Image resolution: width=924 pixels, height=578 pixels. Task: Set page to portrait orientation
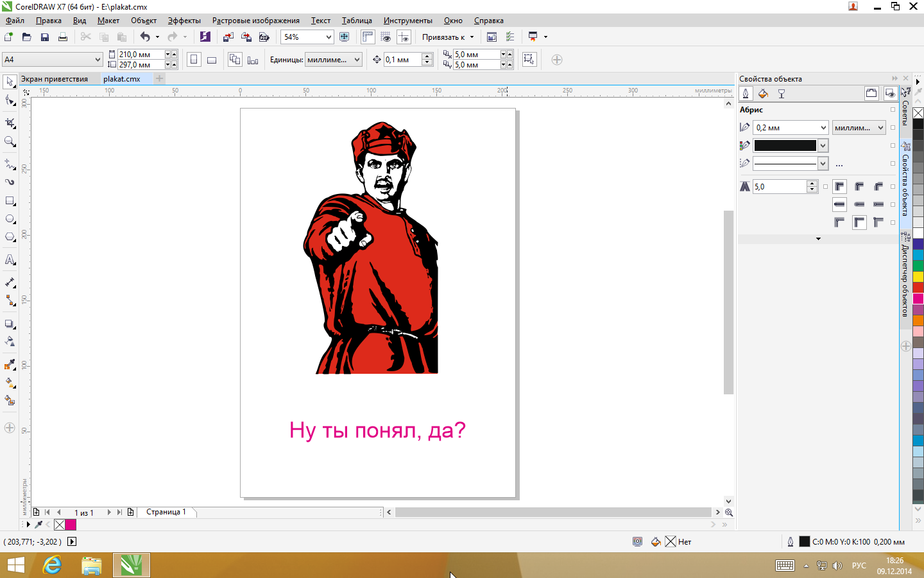coord(194,60)
